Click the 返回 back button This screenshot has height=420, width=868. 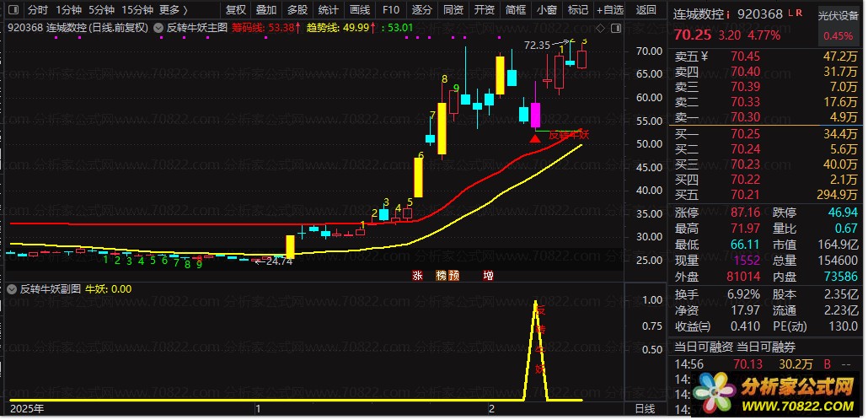click(x=646, y=9)
